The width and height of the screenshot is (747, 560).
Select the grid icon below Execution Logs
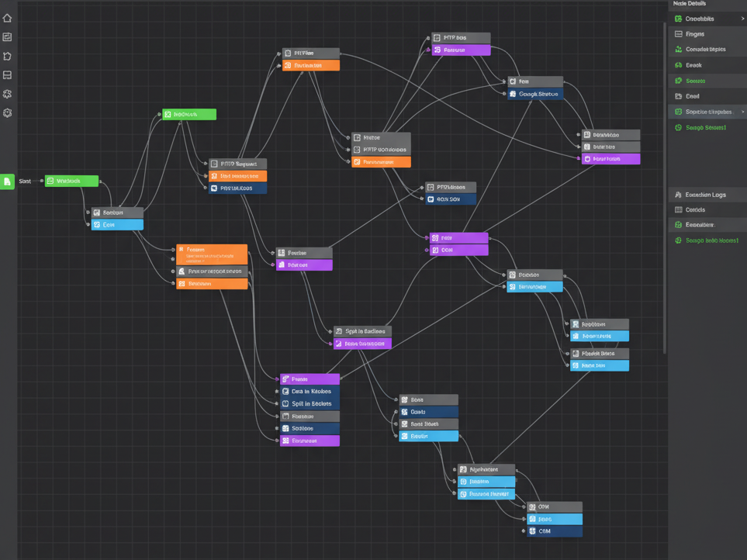tap(679, 209)
